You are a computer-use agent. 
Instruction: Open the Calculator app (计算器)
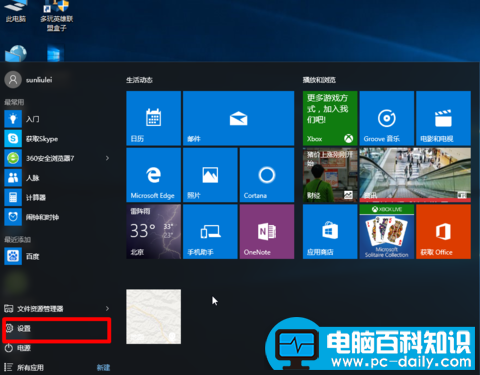point(57,197)
